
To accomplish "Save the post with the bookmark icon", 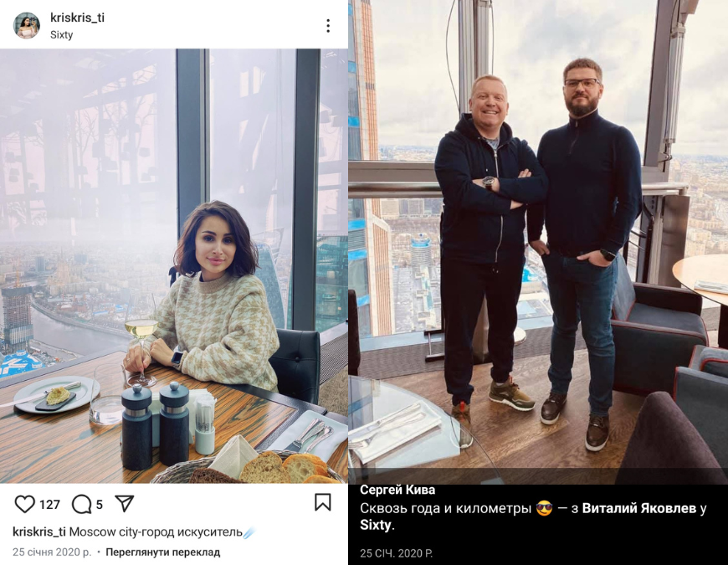I will (x=323, y=502).
